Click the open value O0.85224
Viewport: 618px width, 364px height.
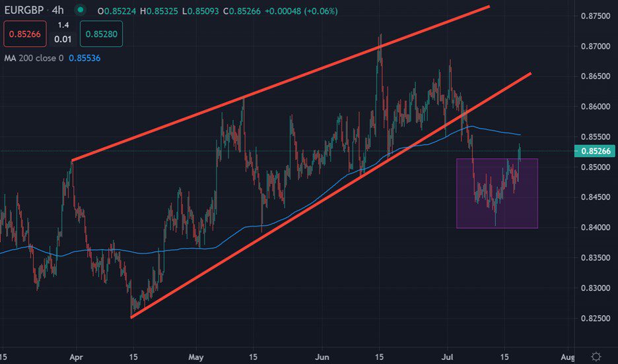(117, 11)
